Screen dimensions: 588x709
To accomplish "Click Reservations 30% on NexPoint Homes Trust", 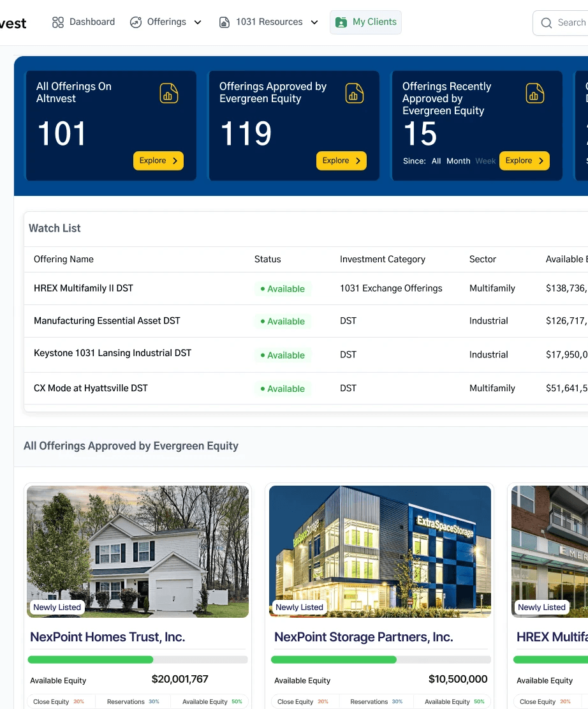I will tap(133, 702).
